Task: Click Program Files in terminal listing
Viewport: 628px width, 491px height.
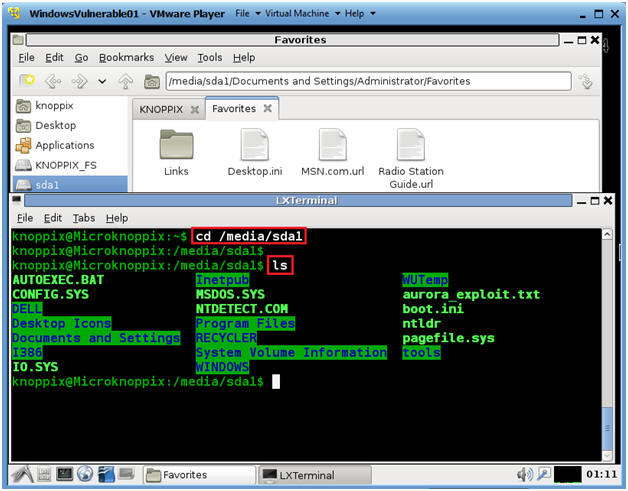Action: [x=245, y=323]
